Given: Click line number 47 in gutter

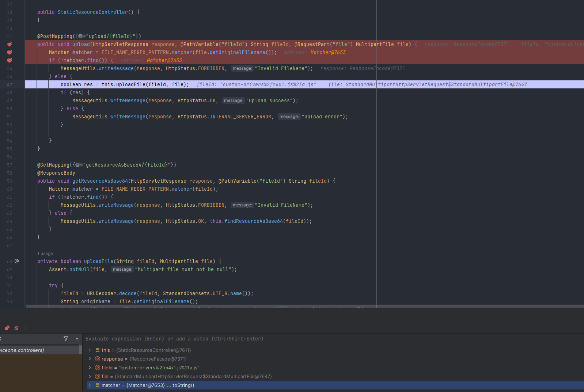Looking at the screenshot, I should 10,84.
